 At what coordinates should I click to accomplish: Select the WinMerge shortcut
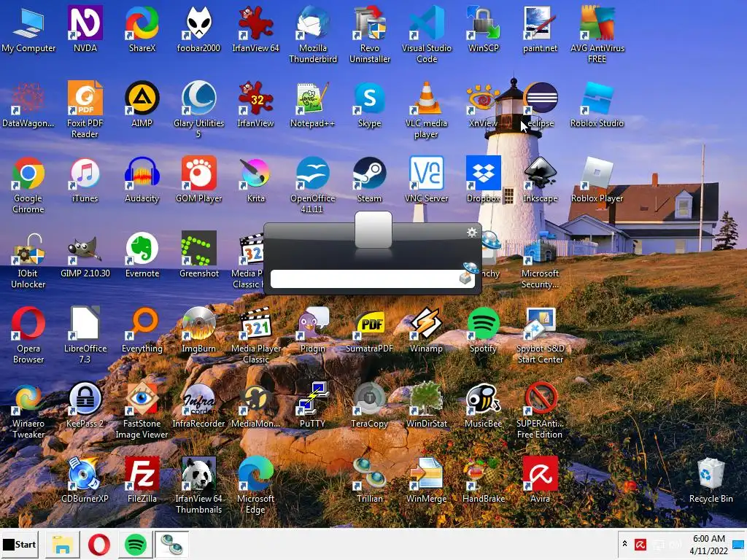pos(426,480)
